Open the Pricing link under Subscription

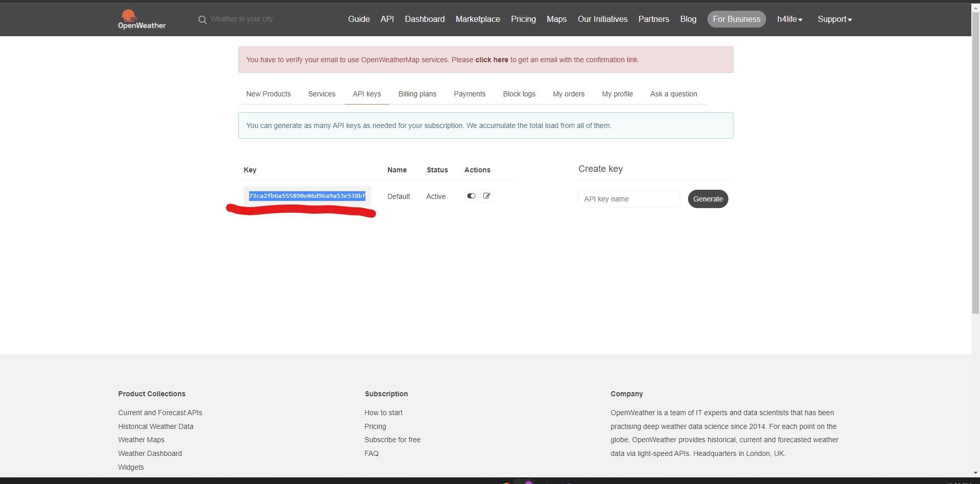click(375, 426)
